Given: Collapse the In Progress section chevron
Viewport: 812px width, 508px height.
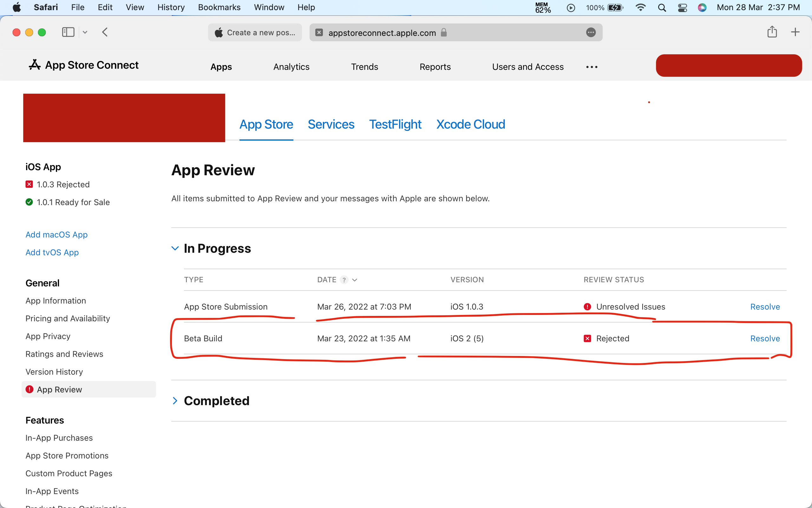Looking at the screenshot, I should (175, 248).
